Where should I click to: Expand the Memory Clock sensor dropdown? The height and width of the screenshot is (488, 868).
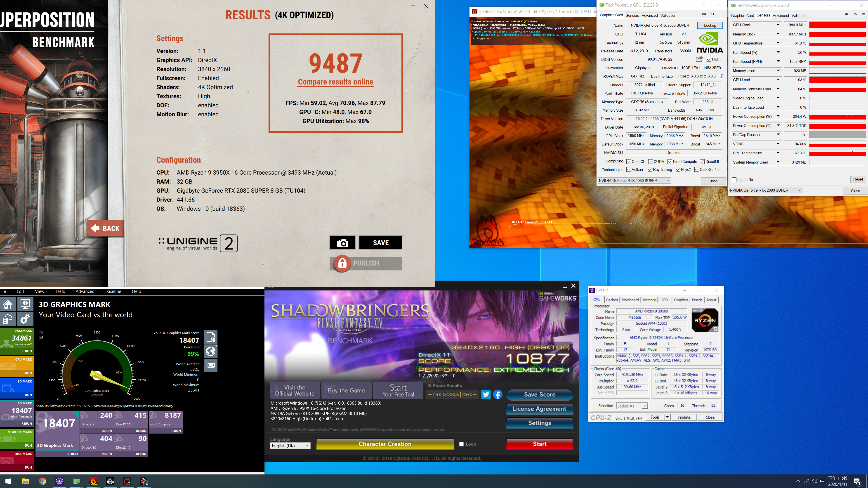[x=778, y=34]
